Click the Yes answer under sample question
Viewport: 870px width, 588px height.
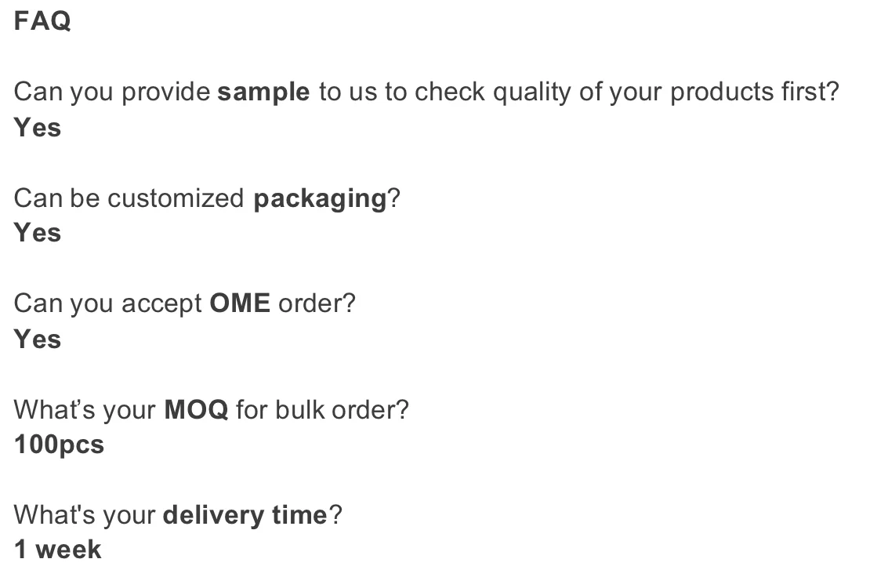click(37, 127)
